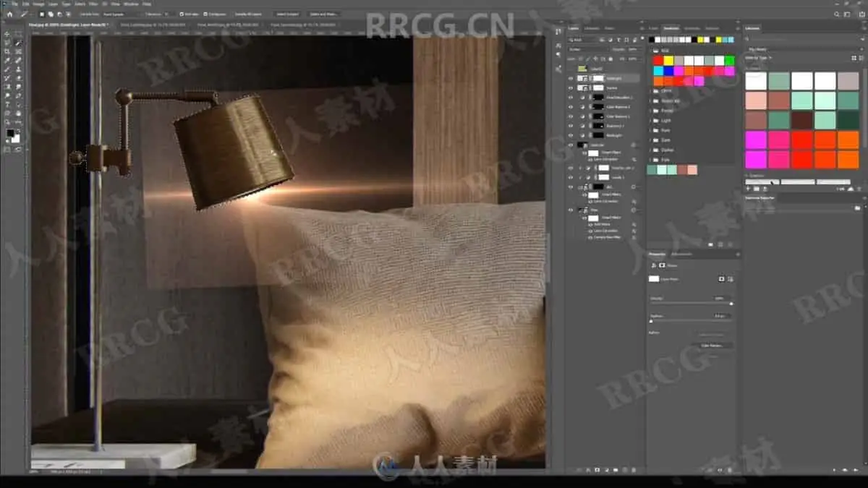Screen dimensions: 868x488
Task: Select pixel mask icon in Properties
Action: click(x=722, y=279)
